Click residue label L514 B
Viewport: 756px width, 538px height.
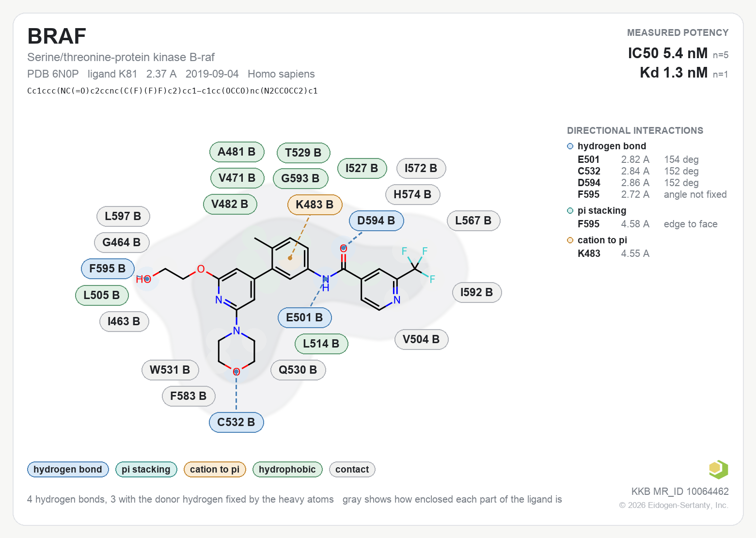321,344
